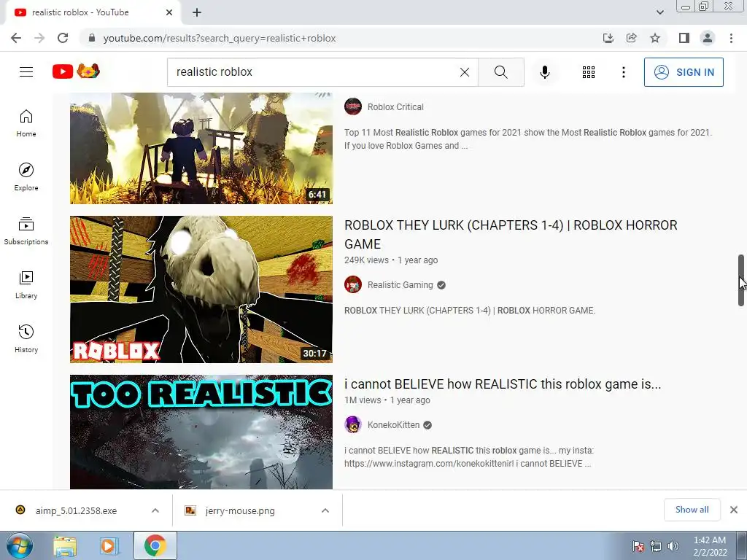Open the YouTube hamburger guide menu
Image resolution: width=747 pixels, height=560 pixels.
click(x=26, y=72)
